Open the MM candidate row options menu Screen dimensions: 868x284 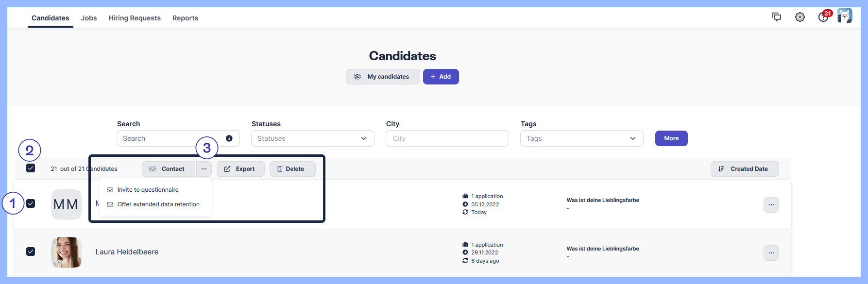point(771,205)
